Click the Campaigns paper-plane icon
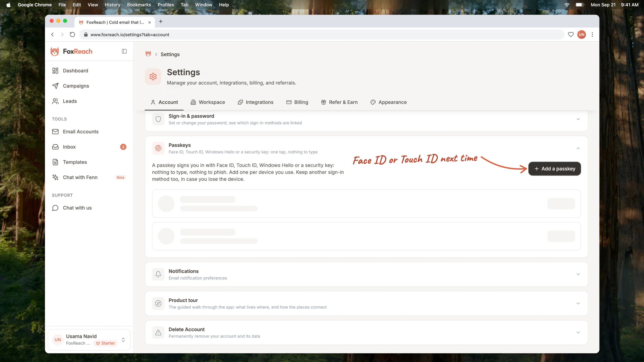The image size is (644, 362). pos(55,86)
